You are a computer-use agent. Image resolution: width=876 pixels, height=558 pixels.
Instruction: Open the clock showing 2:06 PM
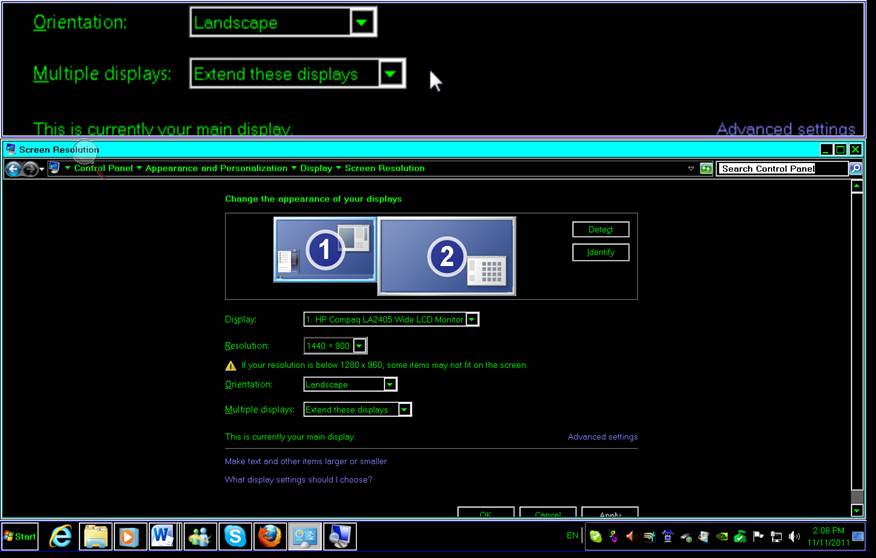pos(829,536)
